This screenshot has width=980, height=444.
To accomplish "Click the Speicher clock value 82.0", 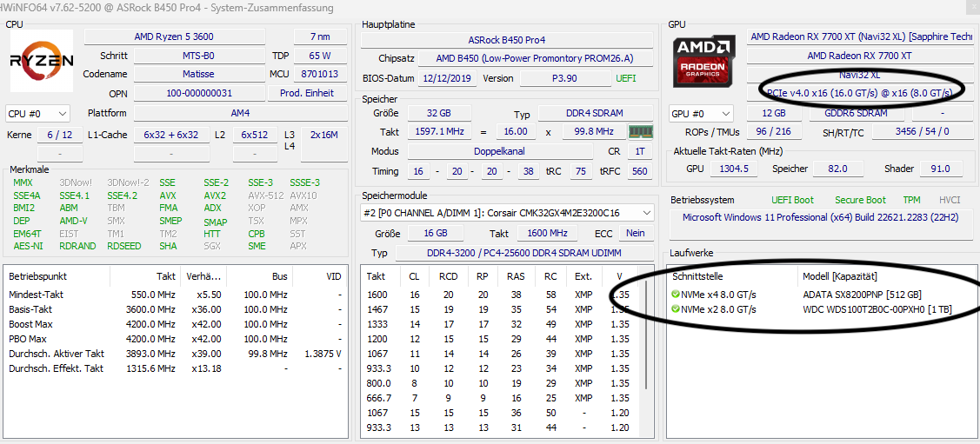I will tap(837, 169).
